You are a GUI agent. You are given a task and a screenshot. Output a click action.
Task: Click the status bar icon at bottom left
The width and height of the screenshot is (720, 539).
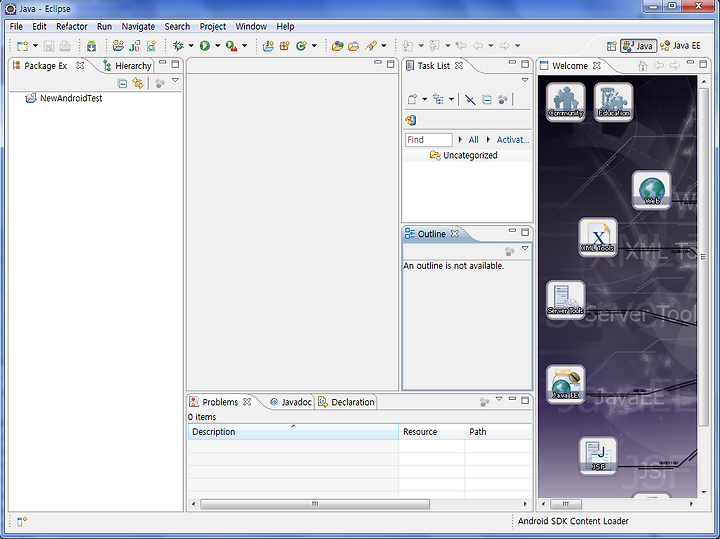click(x=22, y=521)
